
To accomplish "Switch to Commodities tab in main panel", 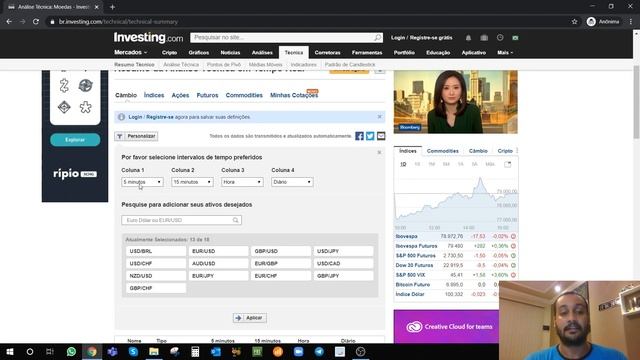I will point(244,95).
